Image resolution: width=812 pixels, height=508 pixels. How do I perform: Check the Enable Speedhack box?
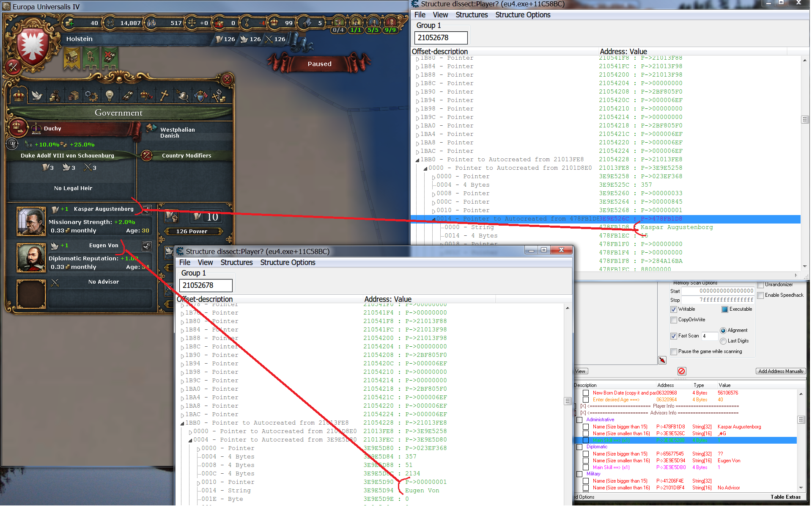click(x=760, y=295)
